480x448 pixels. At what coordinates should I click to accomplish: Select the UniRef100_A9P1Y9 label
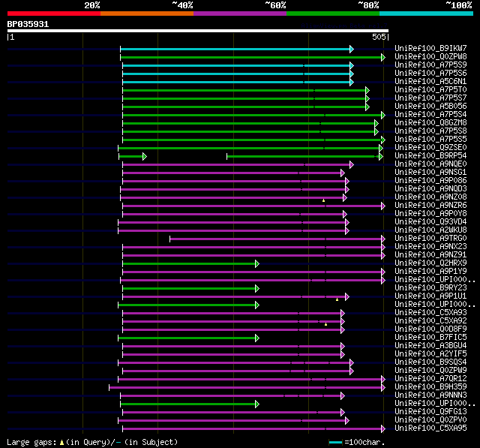tap(430, 271)
